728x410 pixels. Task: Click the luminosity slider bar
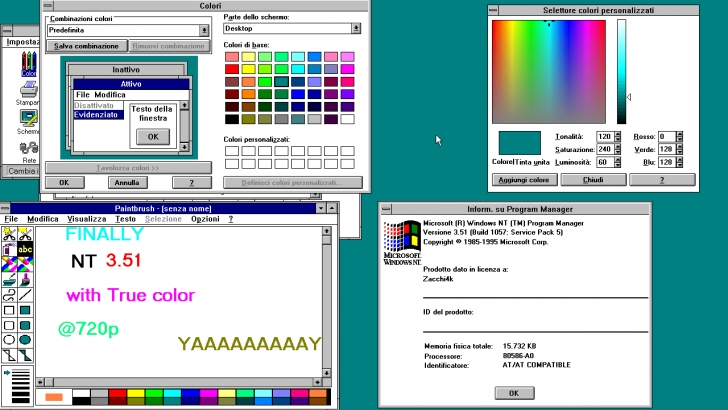tap(621, 72)
